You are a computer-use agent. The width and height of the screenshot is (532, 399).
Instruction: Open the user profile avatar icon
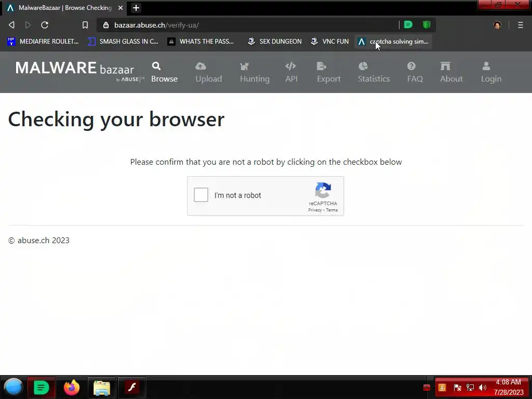click(497, 25)
